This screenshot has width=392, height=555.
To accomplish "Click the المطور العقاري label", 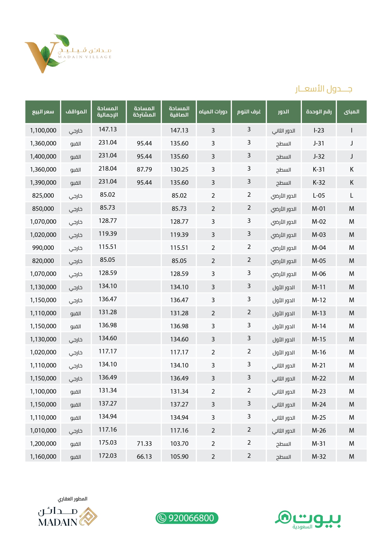I will click(x=72, y=499).
